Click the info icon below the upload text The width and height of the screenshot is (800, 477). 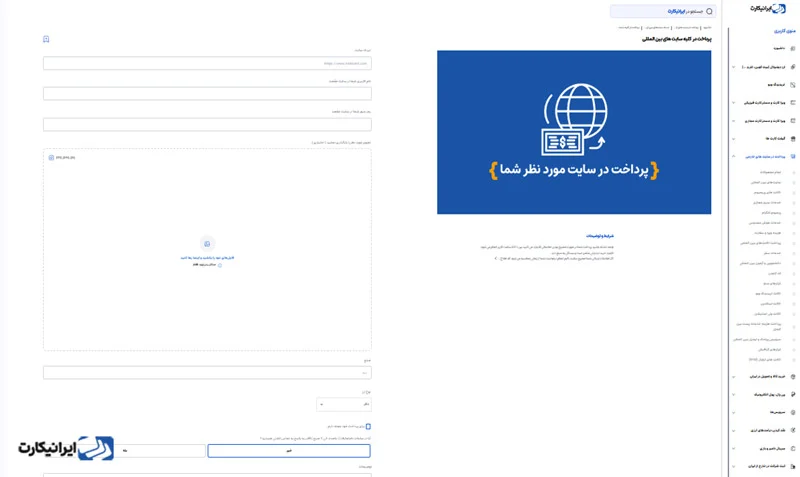point(220,265)
